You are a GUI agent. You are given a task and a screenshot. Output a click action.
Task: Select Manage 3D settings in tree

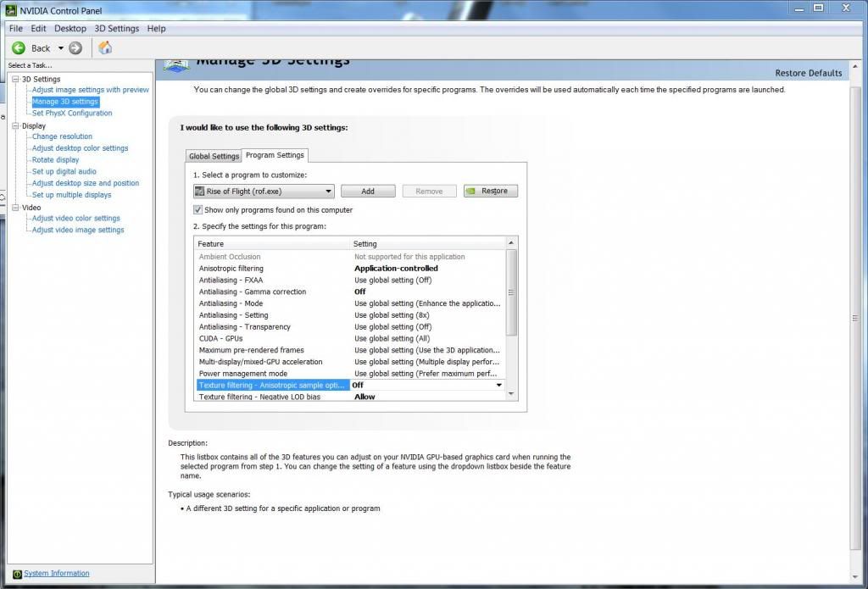[x=65, y=102]
